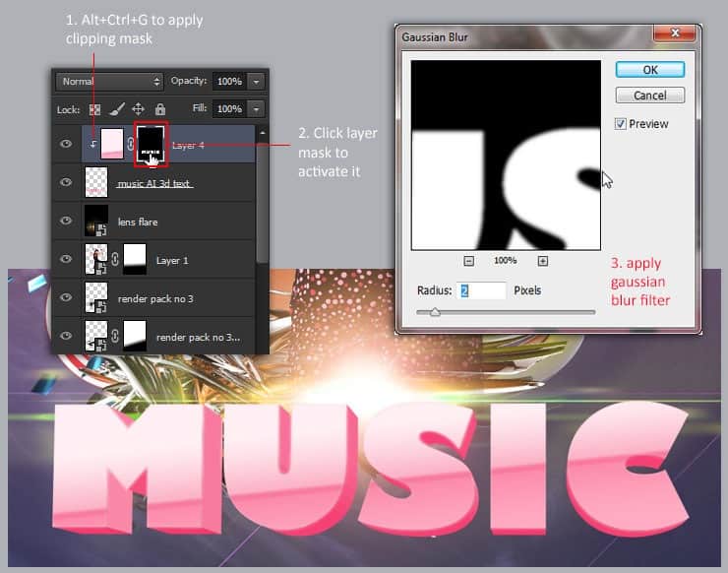Hide the music AI 3d text layer
The image size is (728, 573).
[x=66, y=182]
